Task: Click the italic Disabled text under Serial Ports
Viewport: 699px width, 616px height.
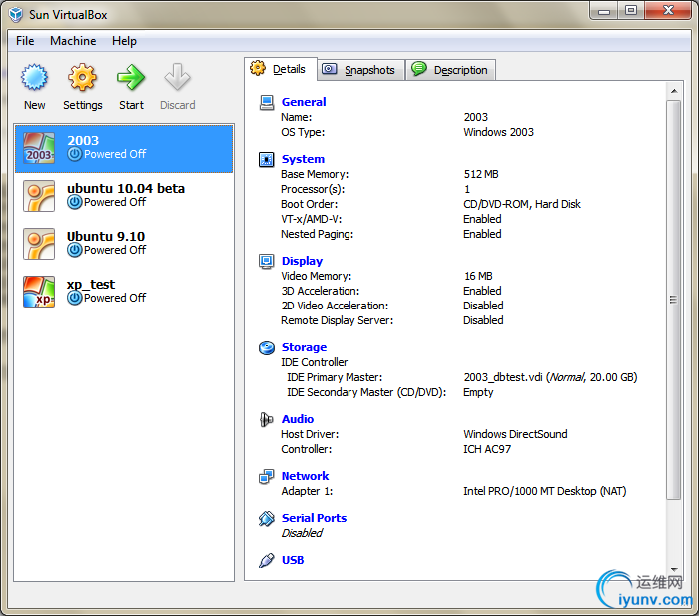Action: [302, 533]
